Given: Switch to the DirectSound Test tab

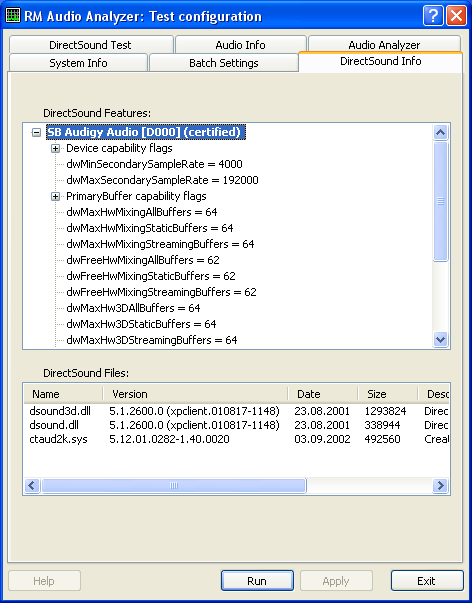Looking at the screenshot, I should 91,45.
